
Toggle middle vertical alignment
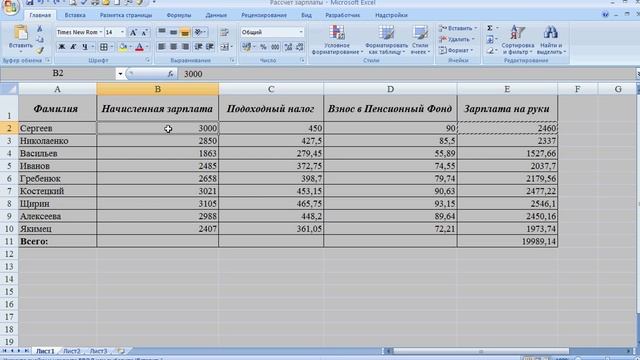point(173,32)
